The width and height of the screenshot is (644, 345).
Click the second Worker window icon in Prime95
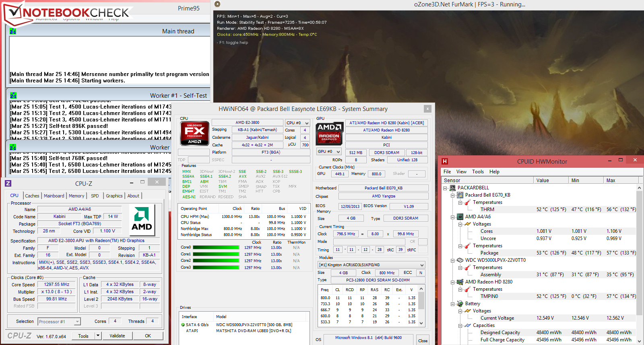13,148
